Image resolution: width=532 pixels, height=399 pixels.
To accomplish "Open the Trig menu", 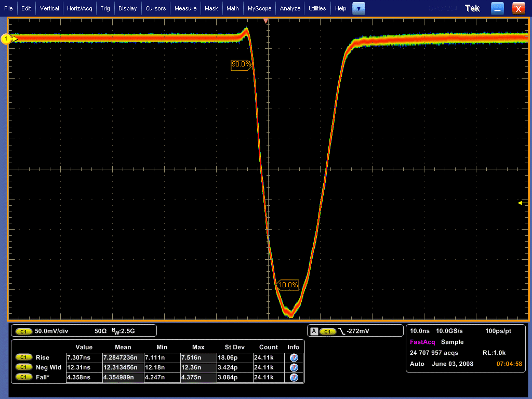I will pyautogui.click(x=105, y=8).
